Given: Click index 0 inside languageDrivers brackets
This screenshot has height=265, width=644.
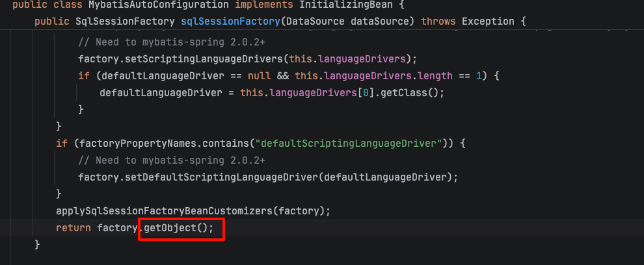Looking at the screenshot, I should [x=366, y=92].
